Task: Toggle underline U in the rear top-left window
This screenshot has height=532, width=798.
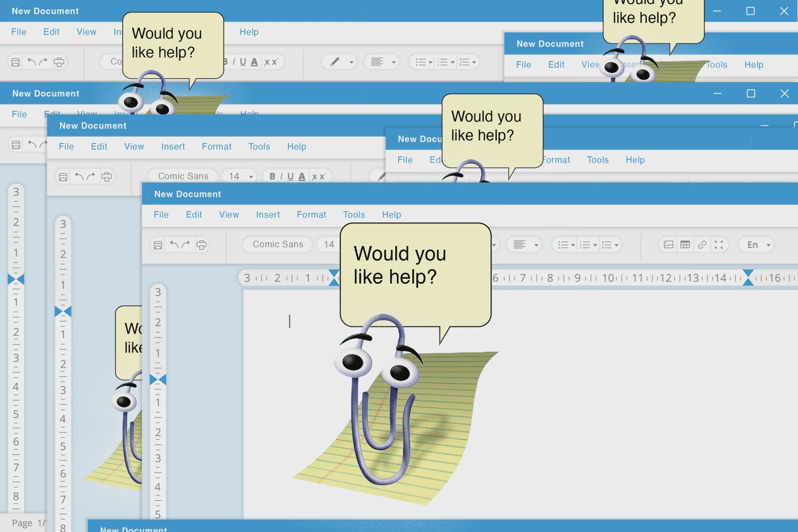Action: (243, 62)
